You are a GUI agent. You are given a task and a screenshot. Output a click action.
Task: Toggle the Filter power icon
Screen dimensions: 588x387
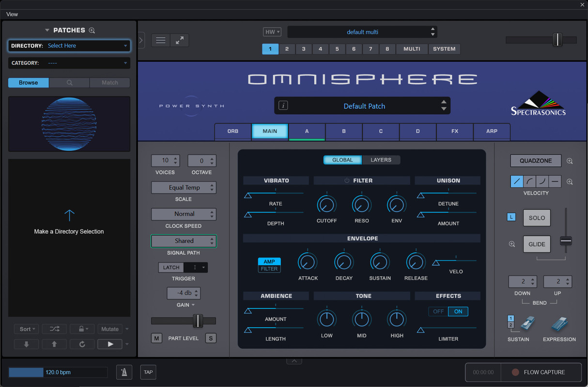(x=347, y=180)
